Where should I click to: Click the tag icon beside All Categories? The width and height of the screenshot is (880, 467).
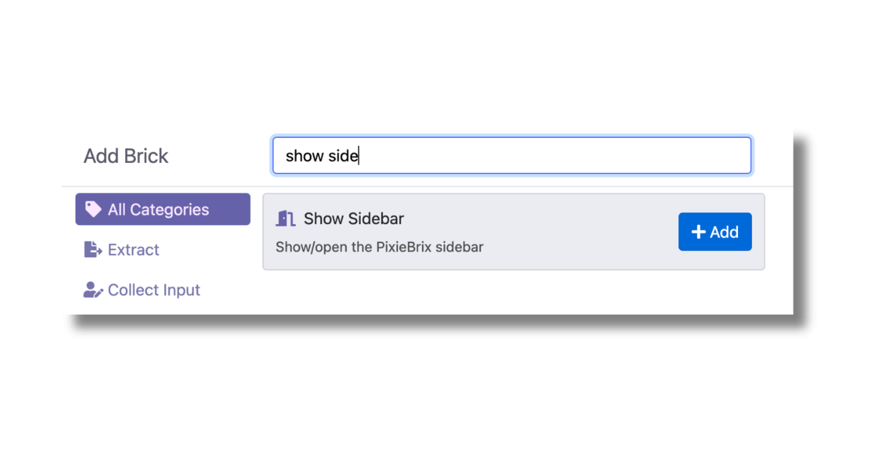point(93,209)
